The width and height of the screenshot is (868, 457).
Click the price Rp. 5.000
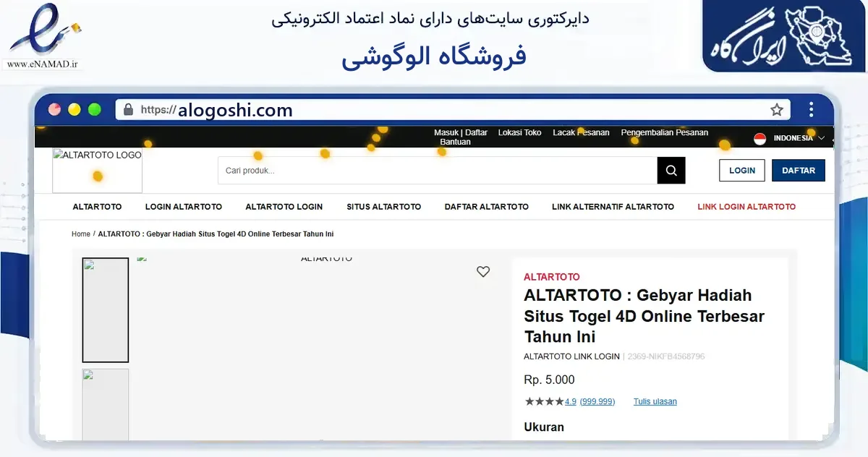coord(549,380)
